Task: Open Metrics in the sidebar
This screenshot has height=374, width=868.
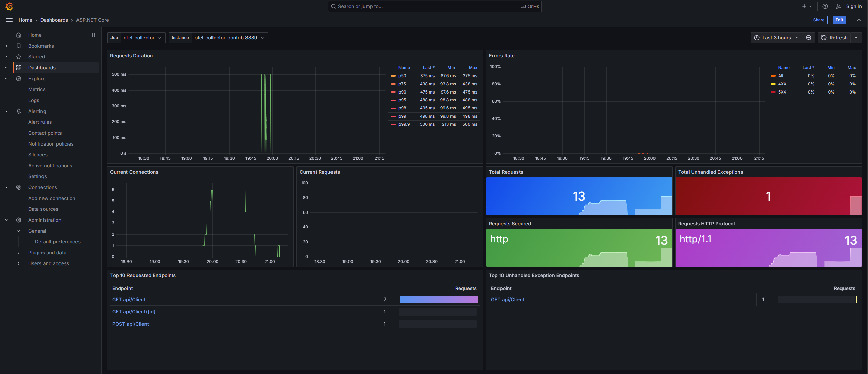Action: [x=37, y=89]
